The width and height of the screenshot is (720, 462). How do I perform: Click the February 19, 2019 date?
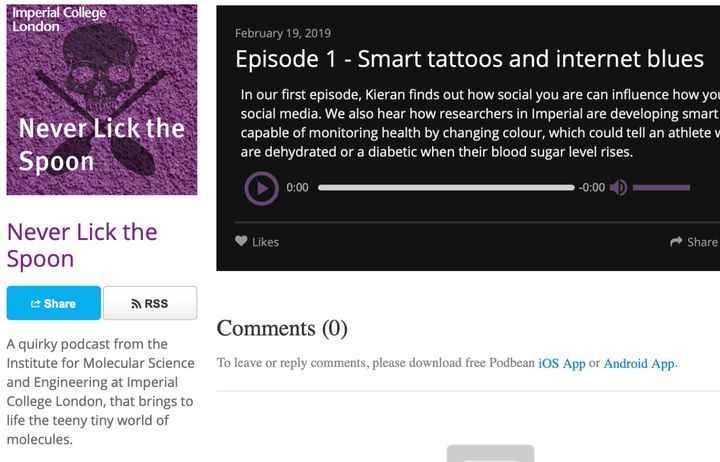(282, 33)
